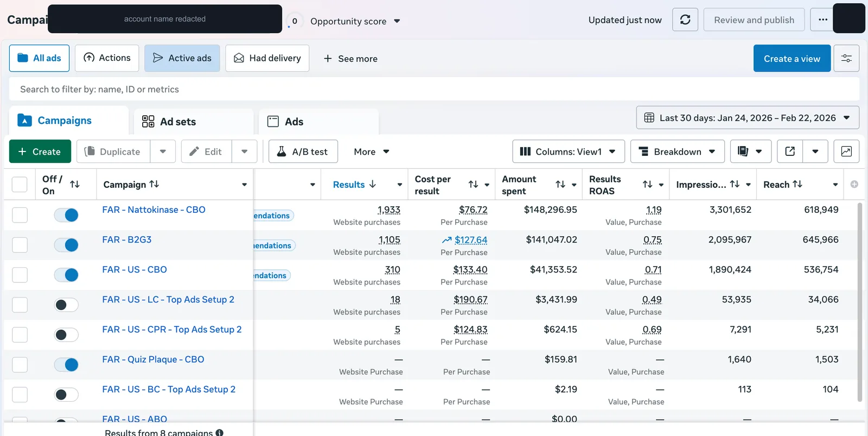Click See more views
The height and width of the screenshot is (436, 868).
[x=350, y=59]
